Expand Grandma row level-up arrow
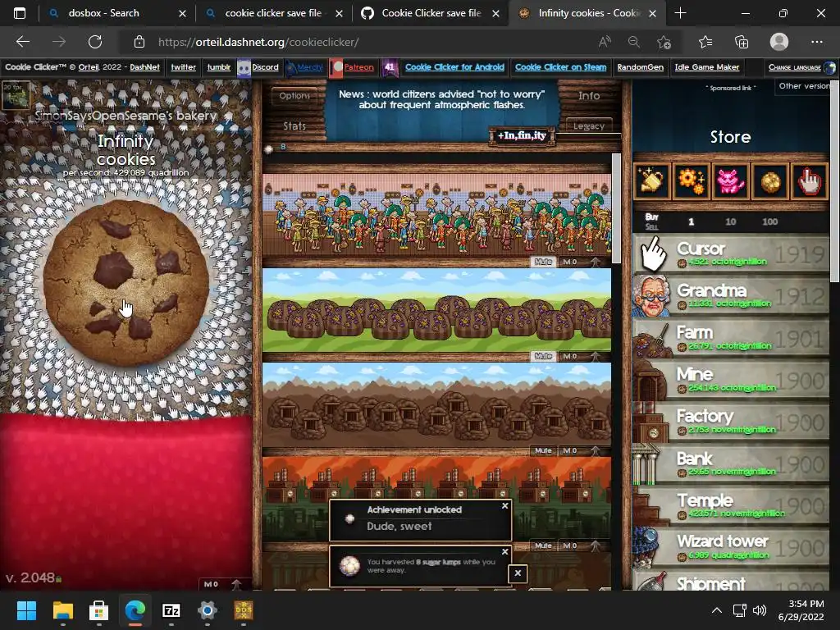This screenshot has height=630, width=840. click(x=596, y=262)
